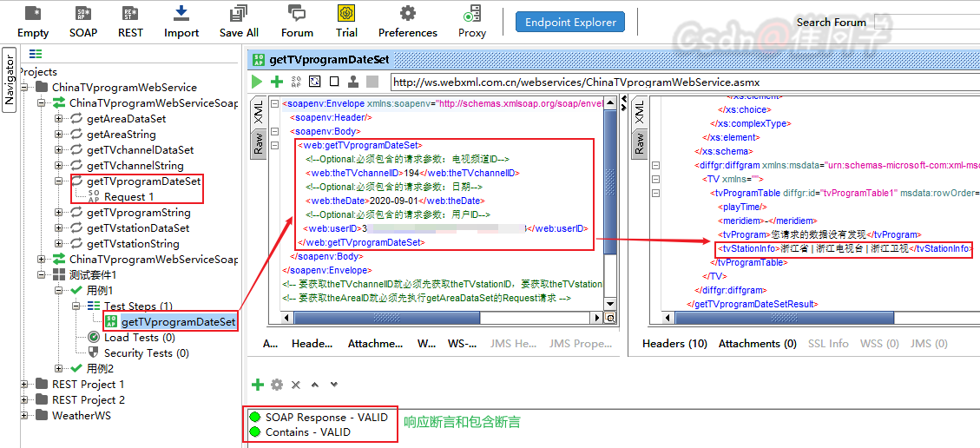Open the request Heade... tab
980x448 pixels.
(x=312, y=344)
